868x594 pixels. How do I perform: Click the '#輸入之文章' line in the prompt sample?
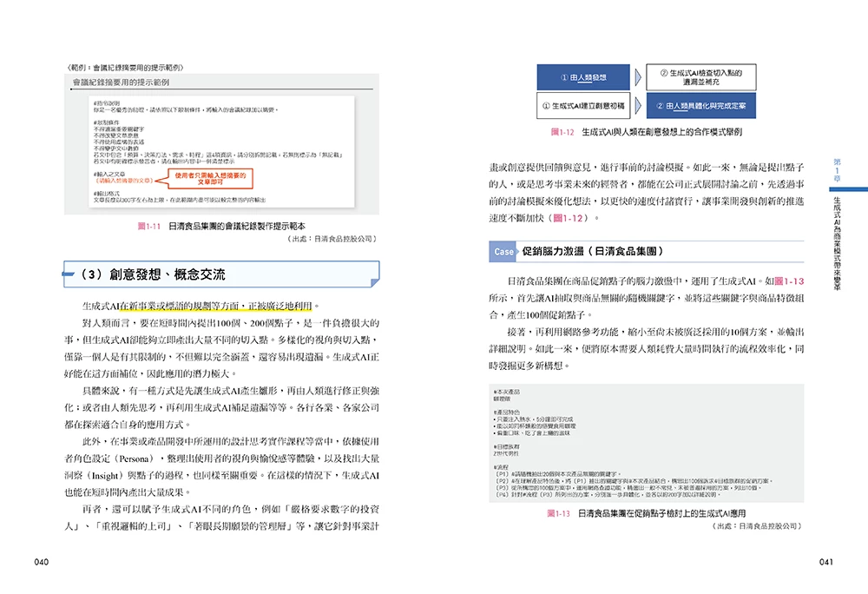(x=109, y=174)
